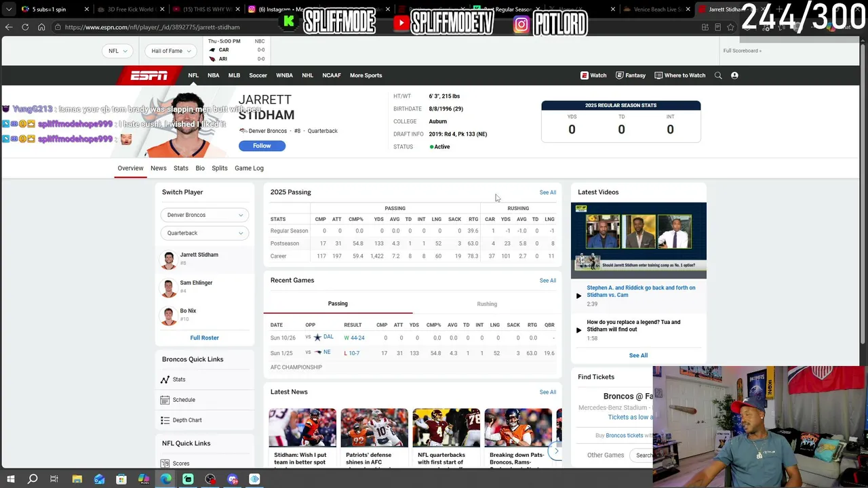
Task: Open the Latest Videos featured thumbnail
Action: (x=638, y=241)
